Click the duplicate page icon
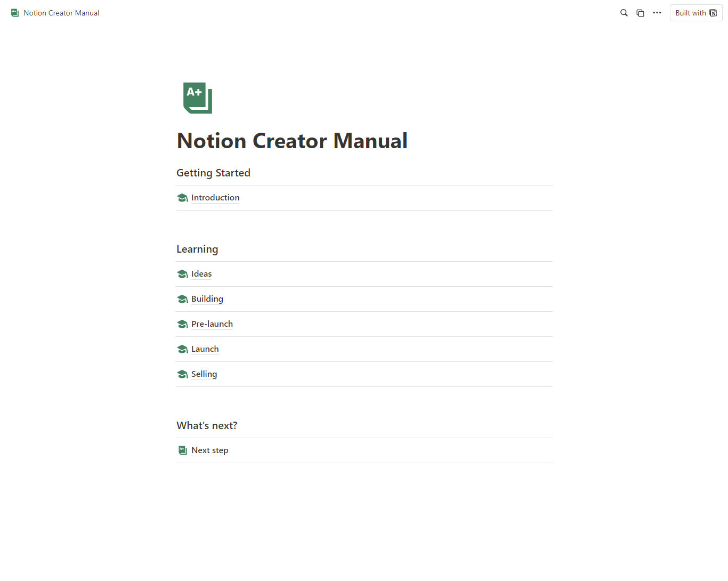 click(x=640, y=13)
